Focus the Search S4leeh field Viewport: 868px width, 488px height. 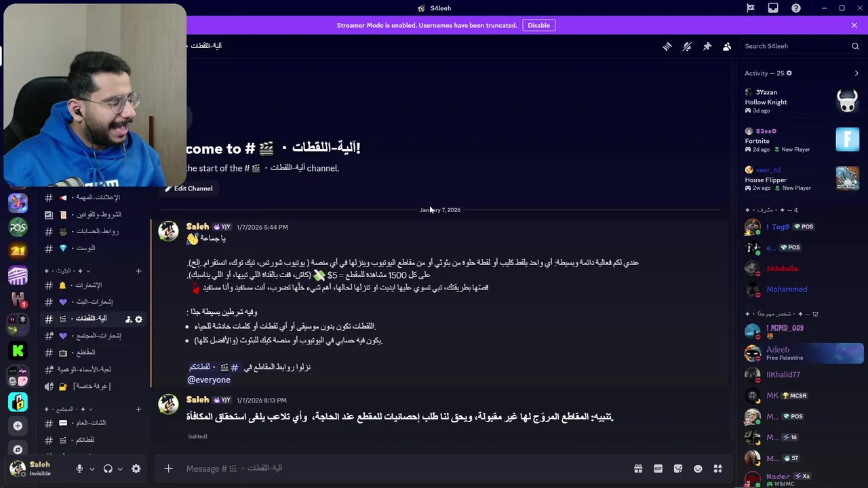click(x=795, y=46)
